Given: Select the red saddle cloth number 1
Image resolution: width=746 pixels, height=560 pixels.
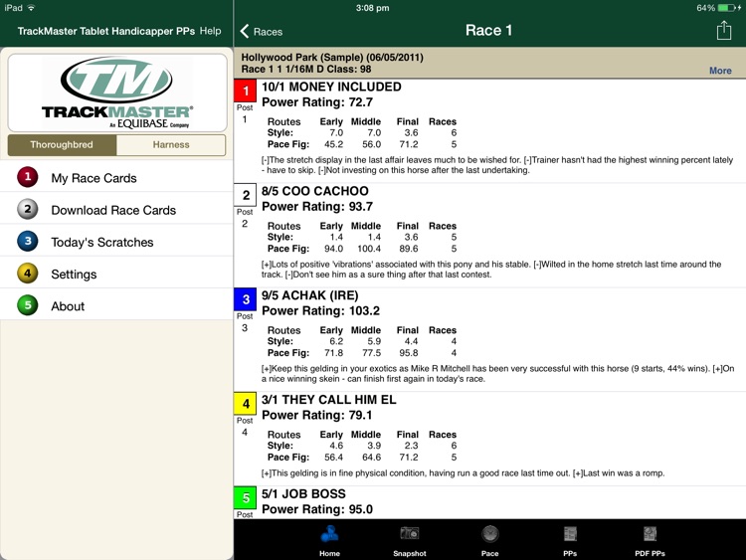Looking at the screenshot, I should (246, 91).
